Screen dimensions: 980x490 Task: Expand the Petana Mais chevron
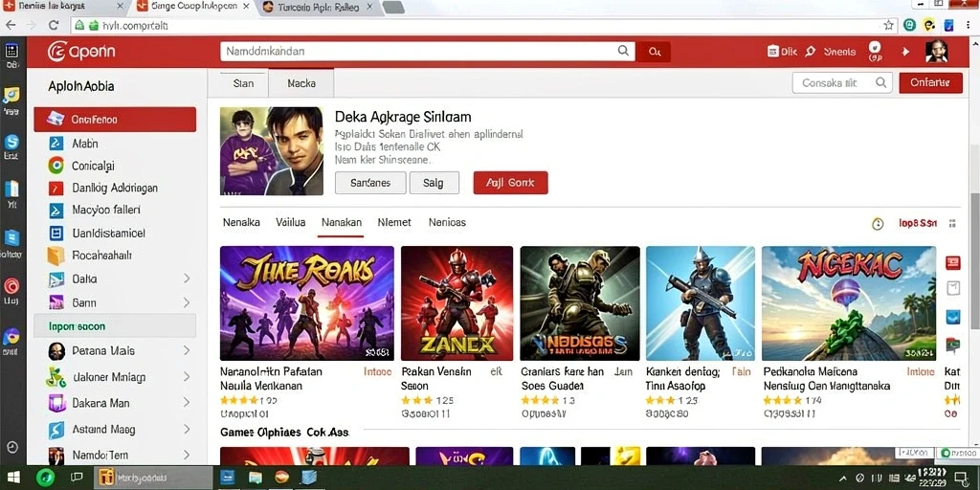187,350
